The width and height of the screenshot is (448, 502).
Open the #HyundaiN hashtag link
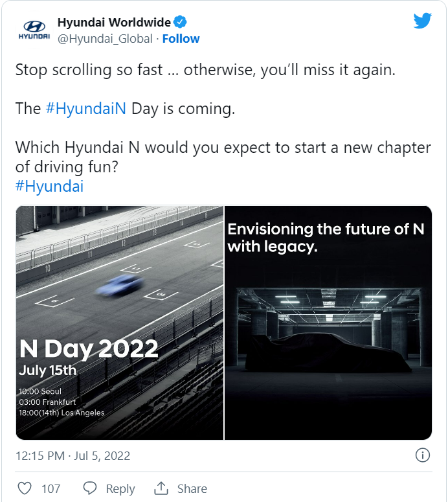[86, 108]
